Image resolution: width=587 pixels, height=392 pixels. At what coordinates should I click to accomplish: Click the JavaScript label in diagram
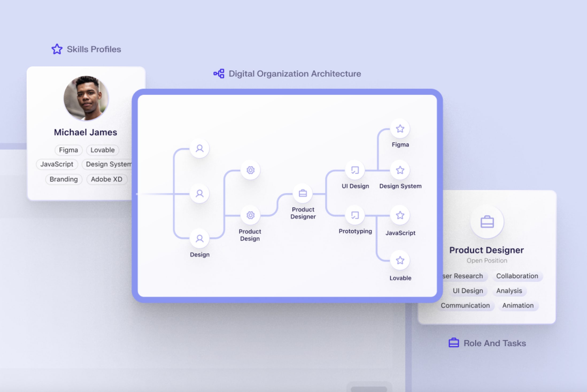(400, 233)
